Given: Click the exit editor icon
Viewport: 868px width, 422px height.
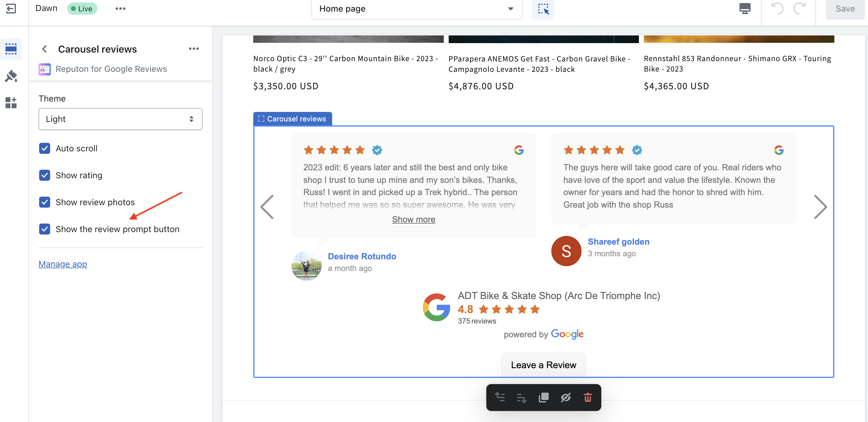Looking at the screenshot, I should [11, 9].
